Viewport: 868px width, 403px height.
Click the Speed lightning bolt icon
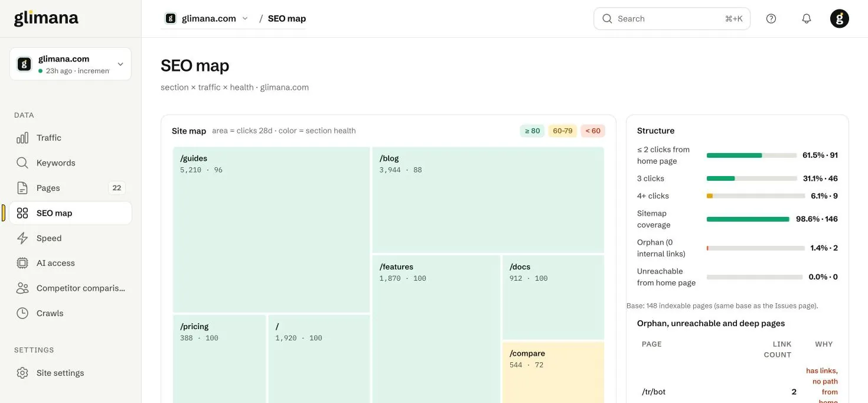click(x=22, y=238)
